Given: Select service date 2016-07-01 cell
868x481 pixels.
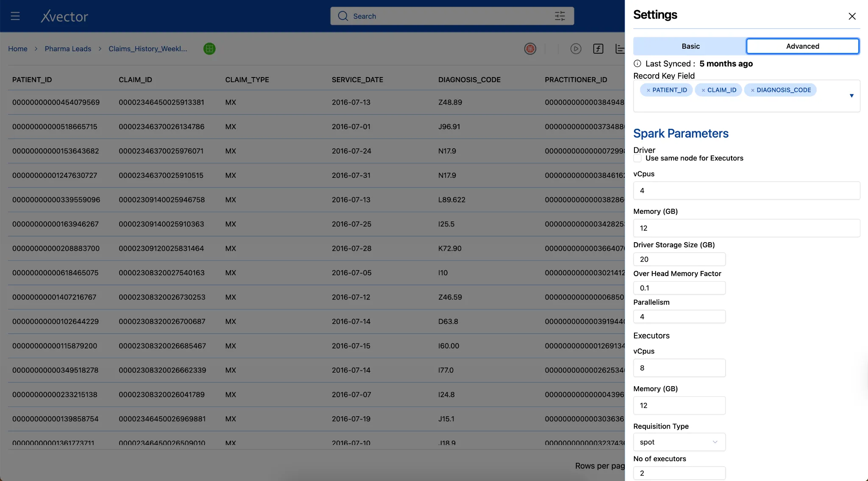Looking at the screenshot, I should pyautogui.click(x=351, y=127).
